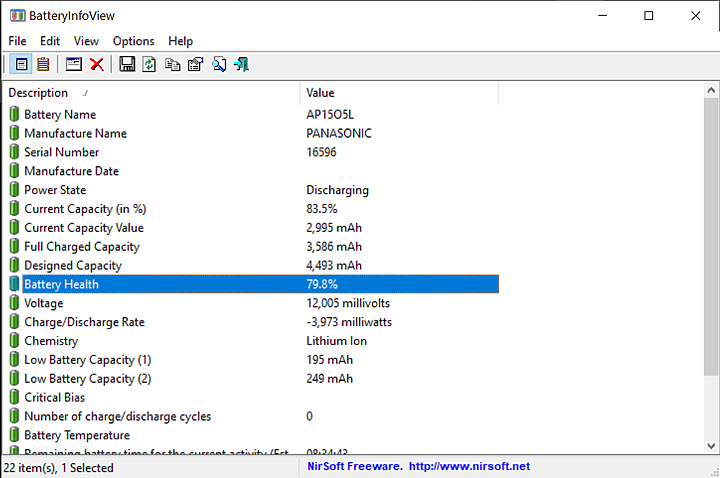Click the Find magnifier toolbar icon
720x478 pixels.
click(219, 64)
